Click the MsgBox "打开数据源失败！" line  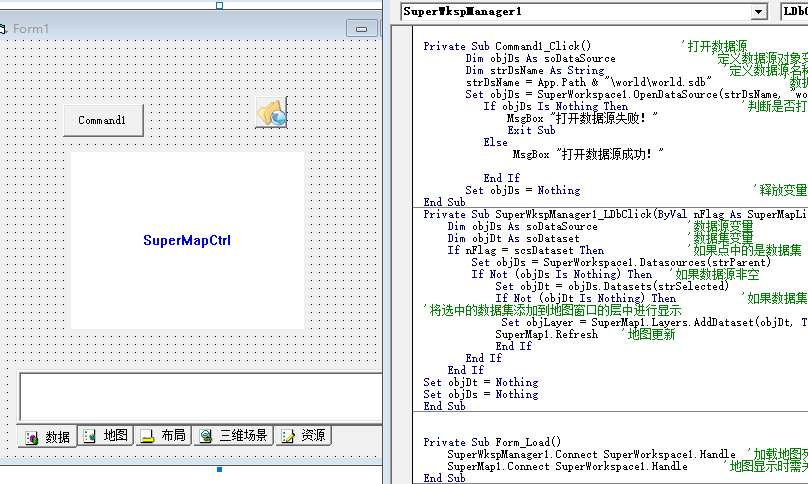click(582, 119)
